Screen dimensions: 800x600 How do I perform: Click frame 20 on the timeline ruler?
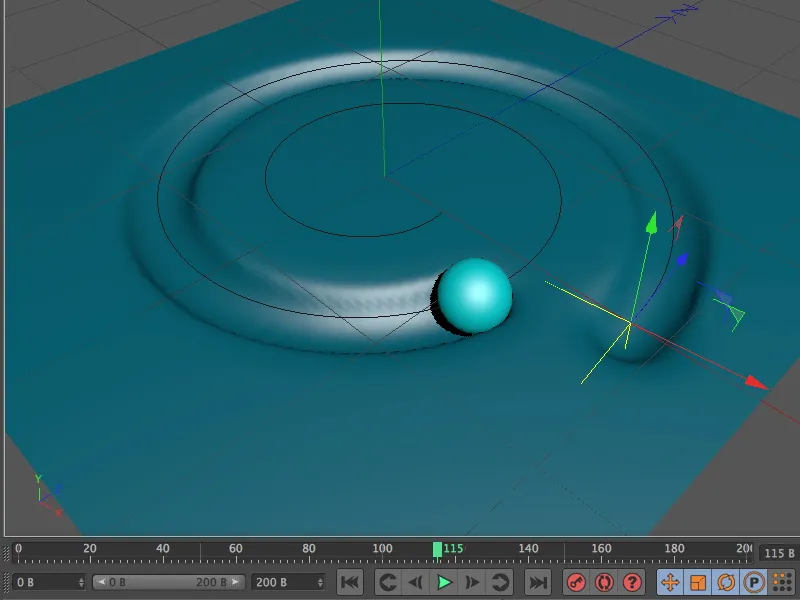pos(90,549)
